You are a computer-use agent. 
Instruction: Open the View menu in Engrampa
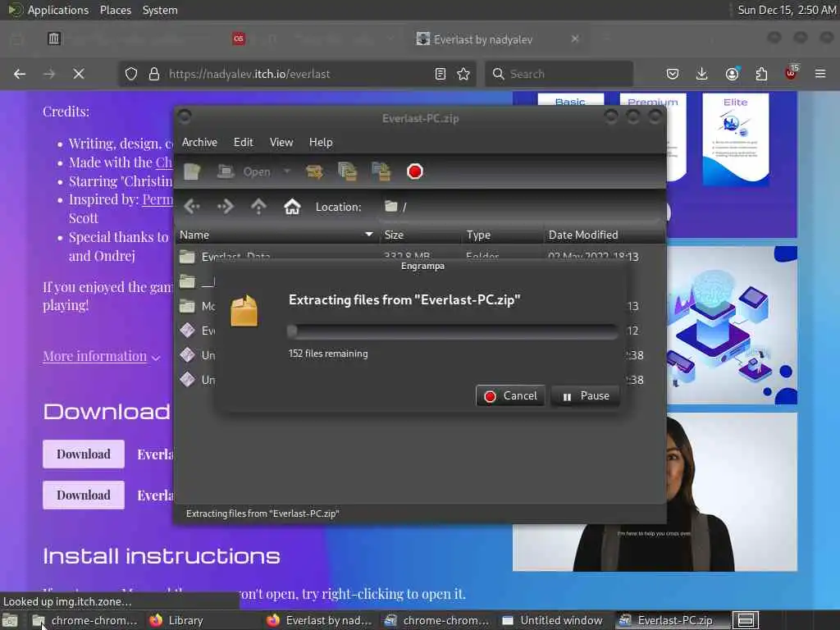coord(281,142)
